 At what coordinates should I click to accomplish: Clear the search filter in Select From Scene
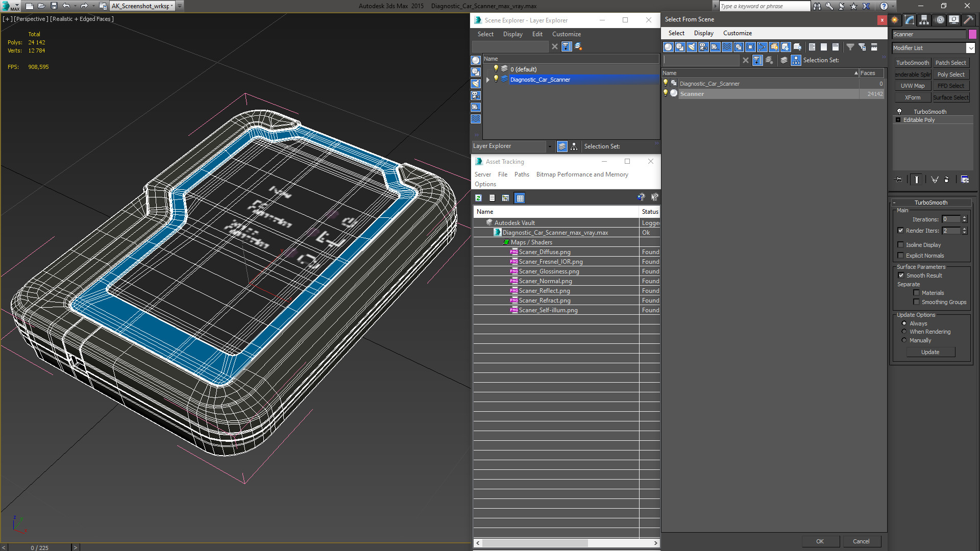pyautogui.click(x=746, y=60)
